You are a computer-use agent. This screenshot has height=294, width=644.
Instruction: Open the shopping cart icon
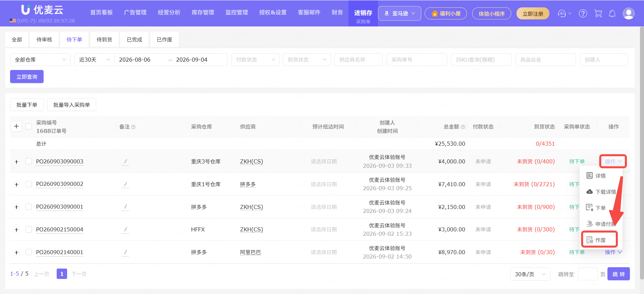coord(598,13)
